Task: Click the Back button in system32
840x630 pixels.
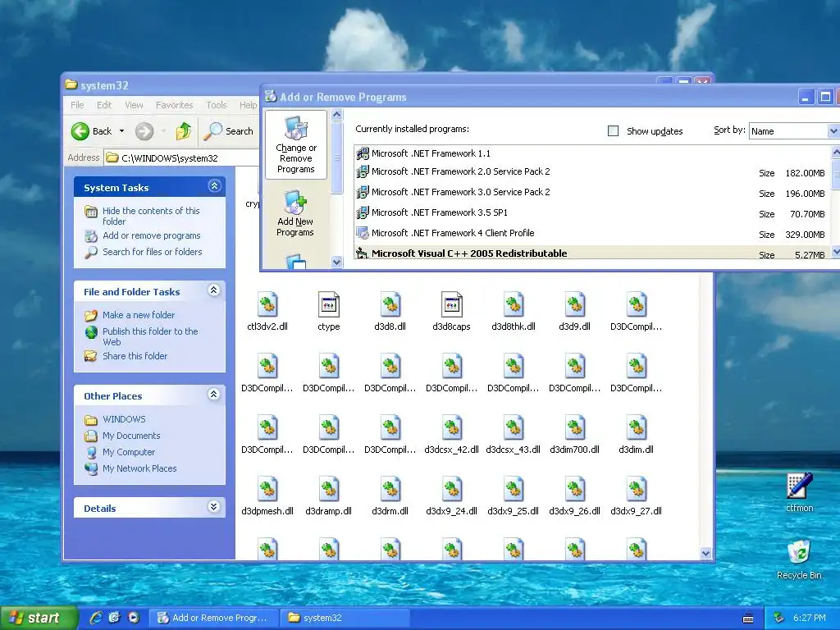Action: 92,131
